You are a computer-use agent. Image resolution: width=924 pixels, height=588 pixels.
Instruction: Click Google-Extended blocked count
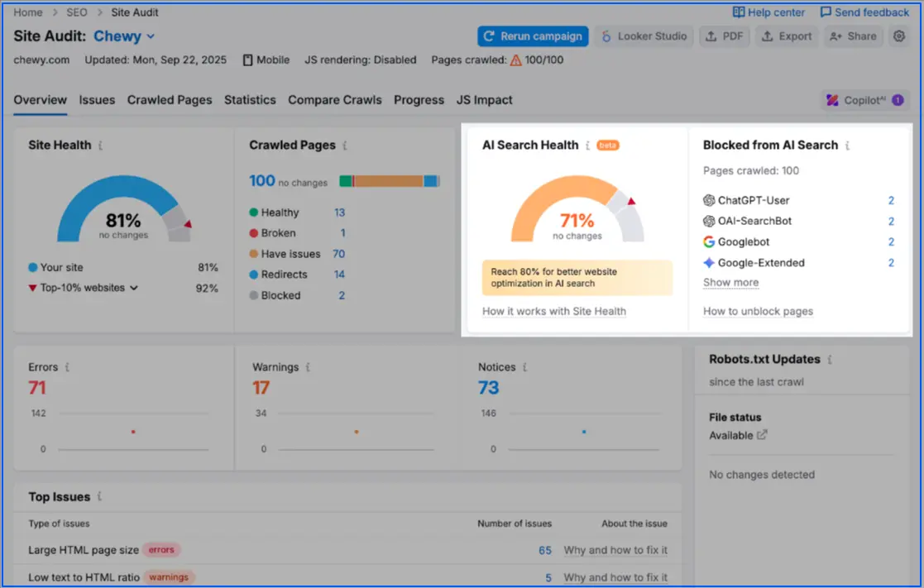[x=891, y=263]
